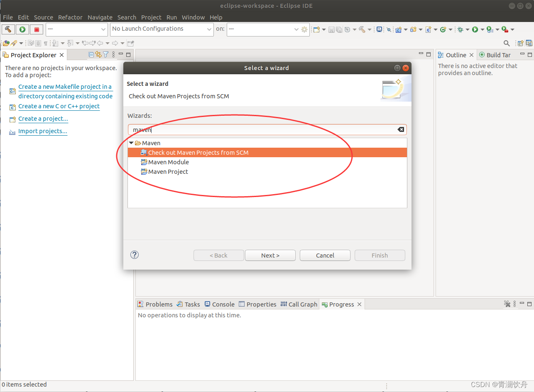Open launch configuration settings gear icon
The width and height of the screenshot is (534, 392).
304,29
